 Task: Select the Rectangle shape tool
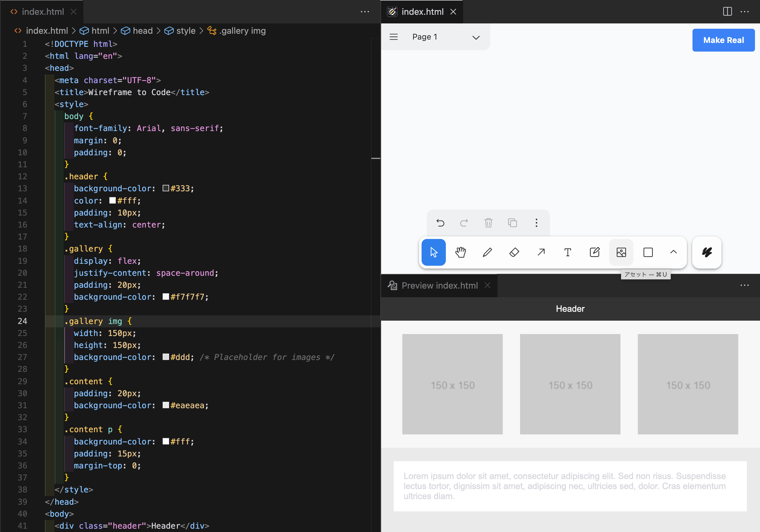pos(648,252)
